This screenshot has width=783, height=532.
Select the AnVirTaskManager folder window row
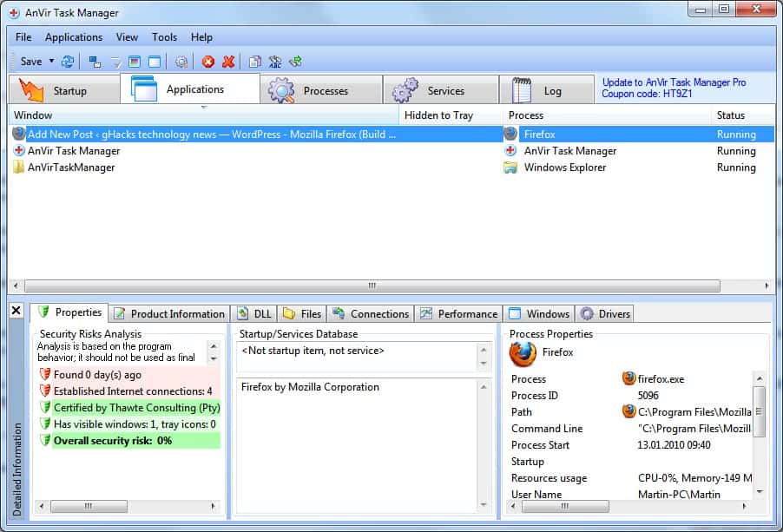point(392,167)
